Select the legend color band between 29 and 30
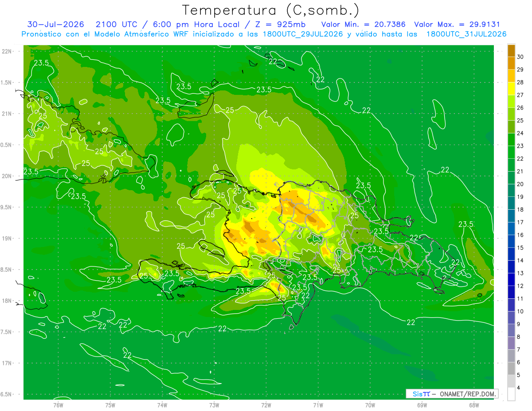Screen dimensions: 532x411 511,63
